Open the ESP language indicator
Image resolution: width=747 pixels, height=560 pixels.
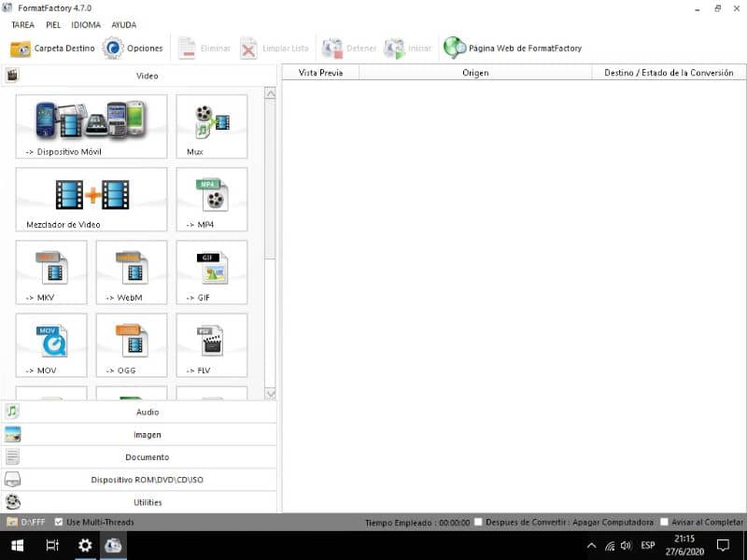[648, 546]
